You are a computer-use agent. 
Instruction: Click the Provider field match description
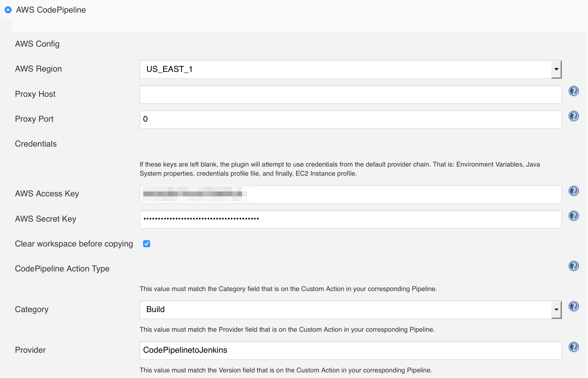tap(287, 330)
